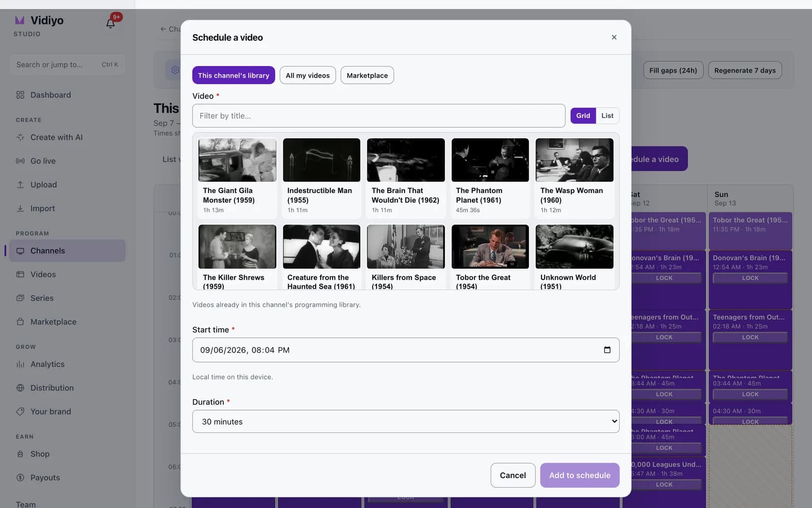Viewport: 812px width, 508px height.
Task: Select Creature from the Haunted Sea thumbnail
Action: coord(322,247)
